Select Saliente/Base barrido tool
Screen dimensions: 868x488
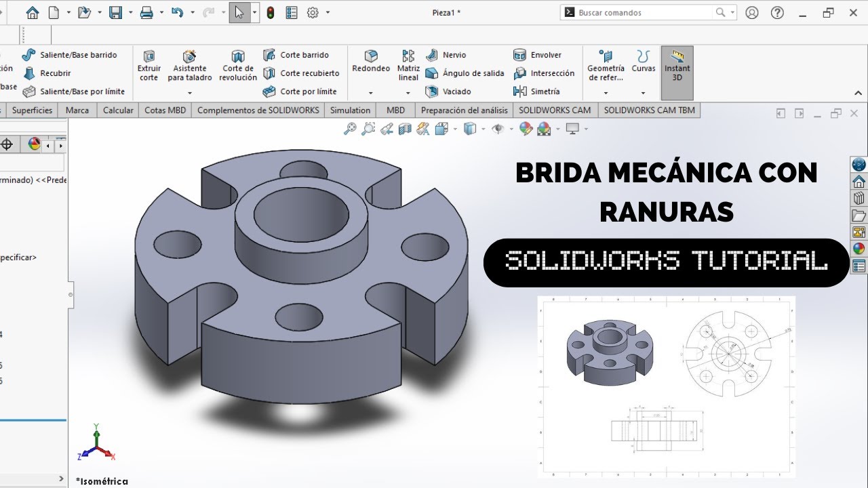click(x=69, y=55)
